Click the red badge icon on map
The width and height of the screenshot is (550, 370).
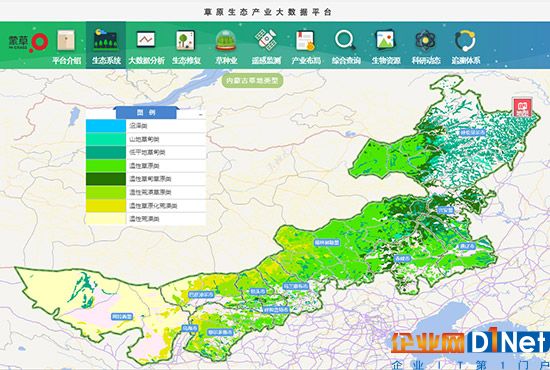pyautogui.click(x=523, y=107)
